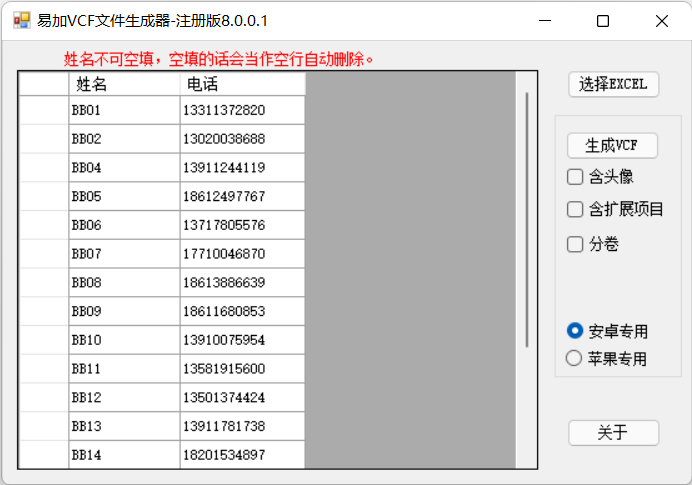Click phone cell 13911781738
This screenshot has width=692, height=485.
coord(242,426)
